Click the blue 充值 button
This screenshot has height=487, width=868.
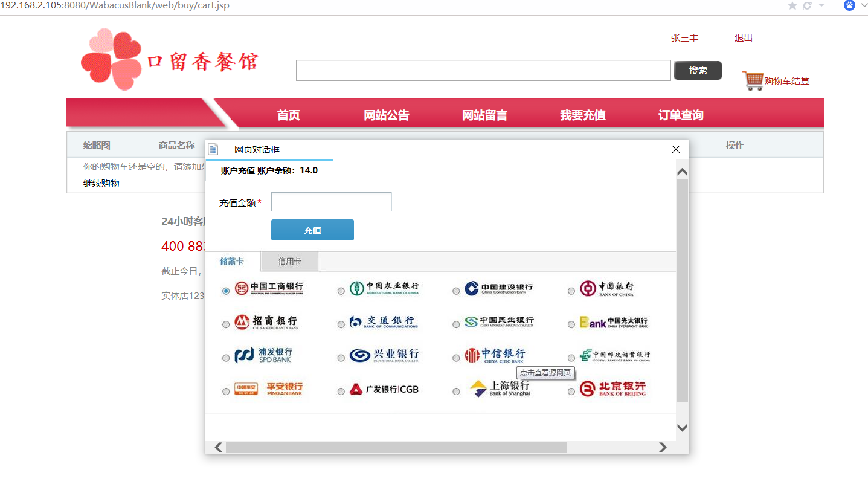pos(312,230)
